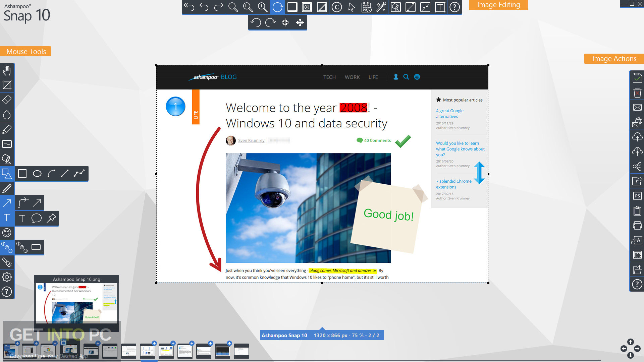
Task: Select the hand pan tool
Action: click(x=7, y=70)
